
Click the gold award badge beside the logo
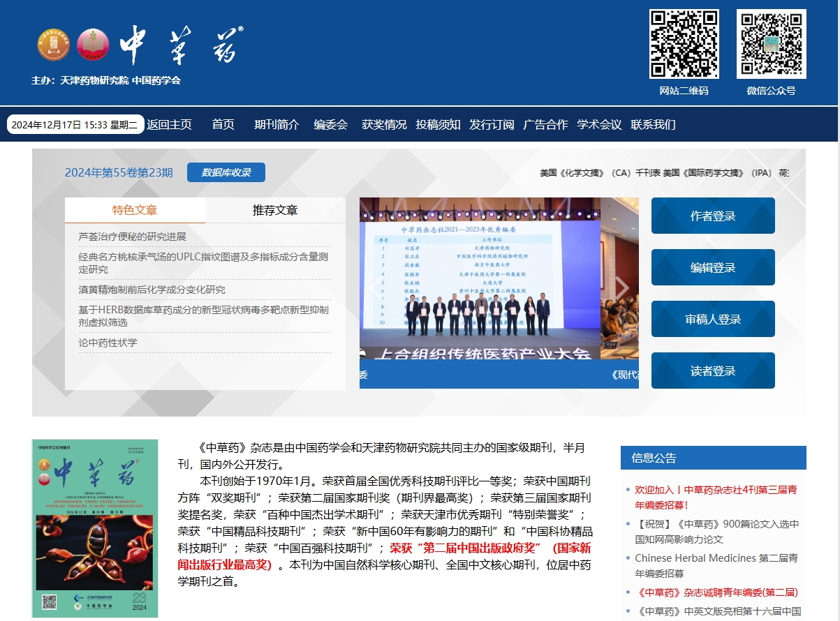[x=54, y=44]
